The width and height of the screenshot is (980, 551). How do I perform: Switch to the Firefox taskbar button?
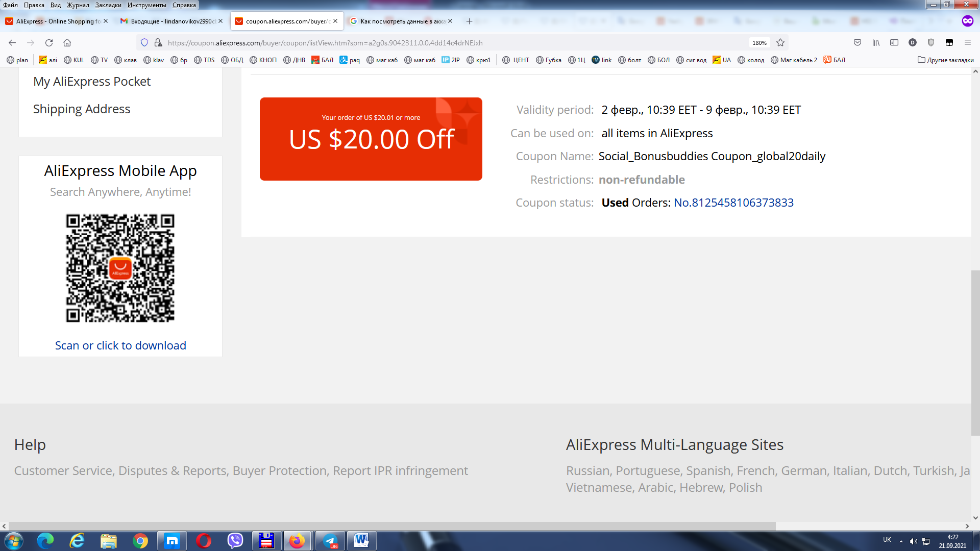(x=298, y=541)
